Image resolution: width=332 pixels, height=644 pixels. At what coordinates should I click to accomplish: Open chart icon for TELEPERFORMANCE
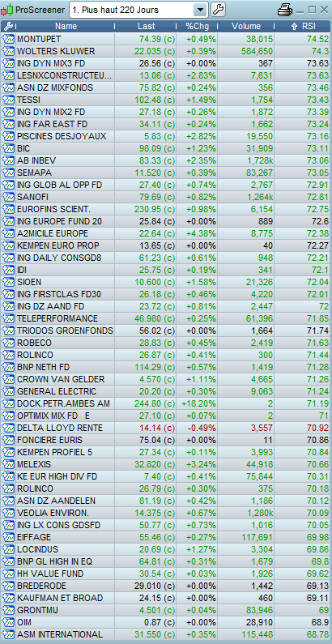pyautogui.click(x=8, y=318)
